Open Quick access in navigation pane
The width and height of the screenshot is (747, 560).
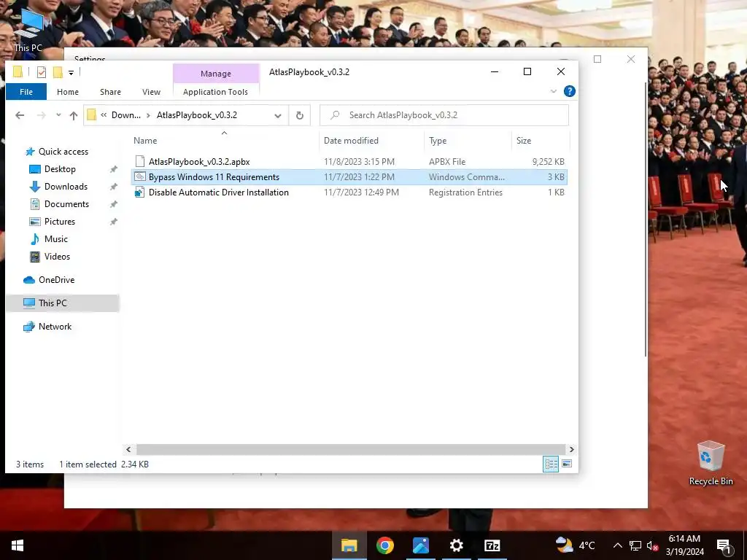(x=63, y=152)
